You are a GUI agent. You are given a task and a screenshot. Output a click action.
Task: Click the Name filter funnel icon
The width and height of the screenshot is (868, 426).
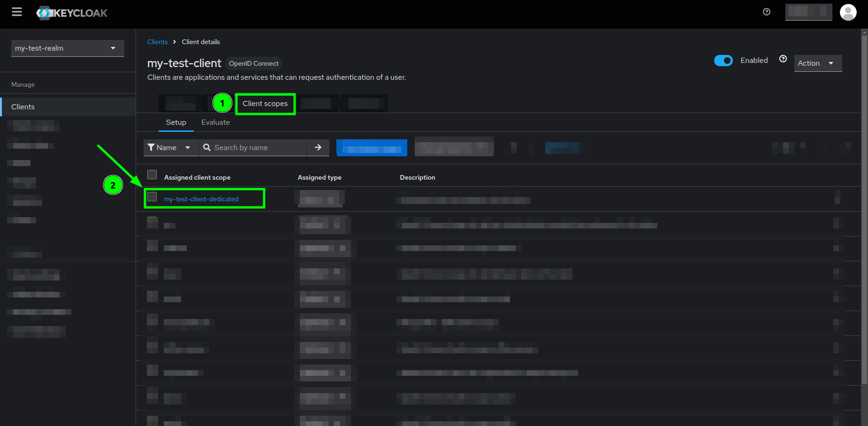point(151,147)
